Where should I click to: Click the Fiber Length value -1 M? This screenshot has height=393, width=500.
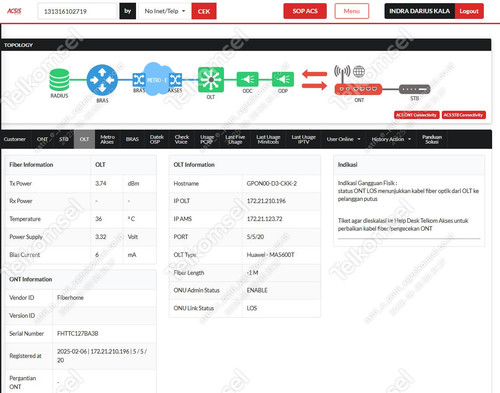pyautogui.click(x=252, y=272)
